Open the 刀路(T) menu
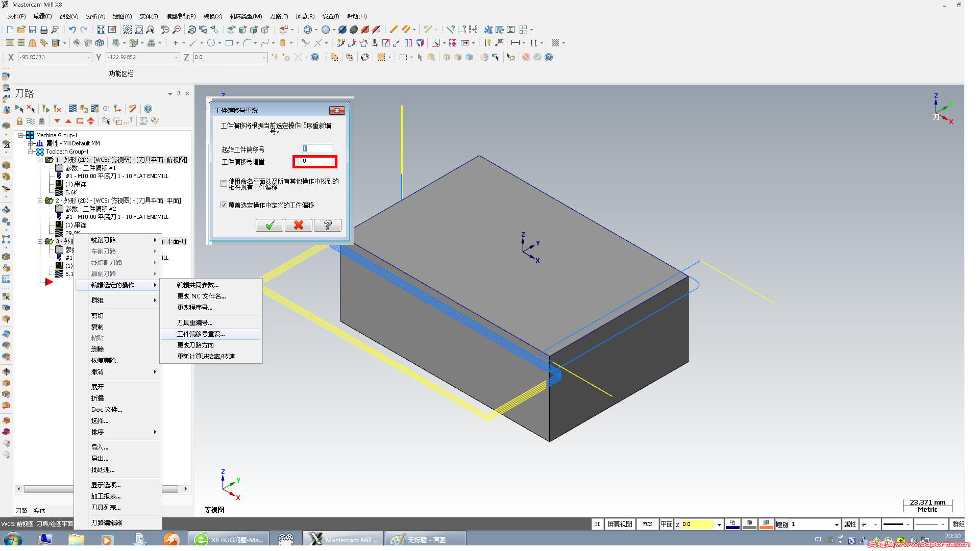This screenshot has width=980, height=551. point(279,16)
